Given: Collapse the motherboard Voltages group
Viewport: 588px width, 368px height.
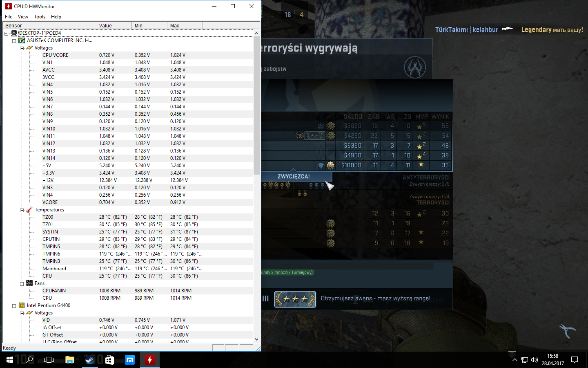Looking at the screenshot, I should [x=22, y=48].
